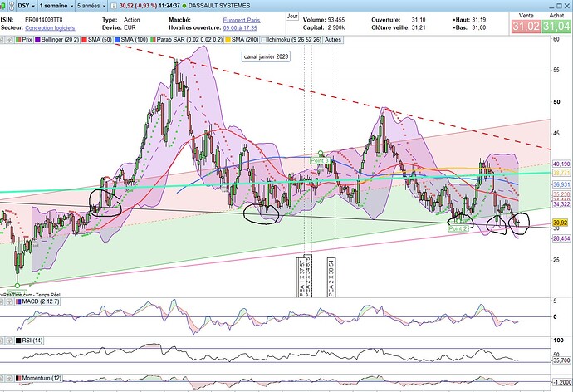Click the 'Point 2' marker label
573x392 pixels.
(x=458, y=228)
